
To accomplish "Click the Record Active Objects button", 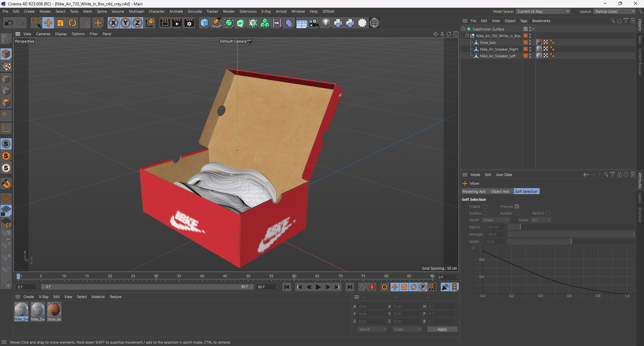I will click(x=363, y=287).
